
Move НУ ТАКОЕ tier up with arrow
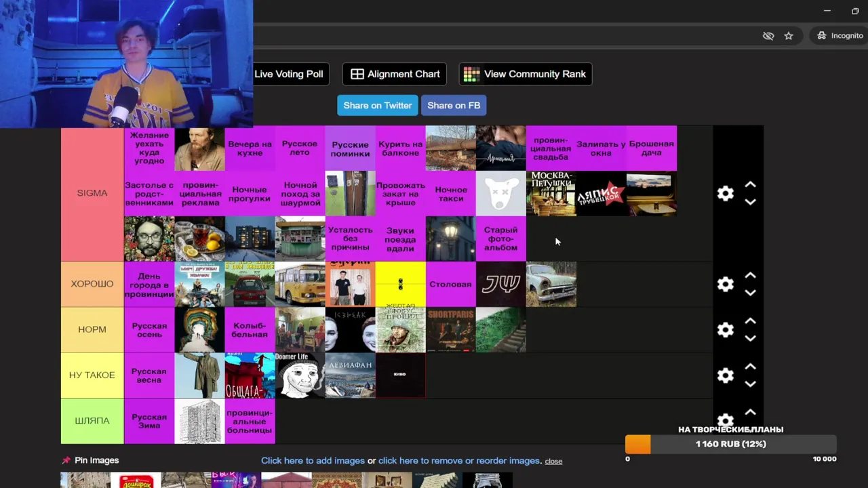[x=750, y=366]
